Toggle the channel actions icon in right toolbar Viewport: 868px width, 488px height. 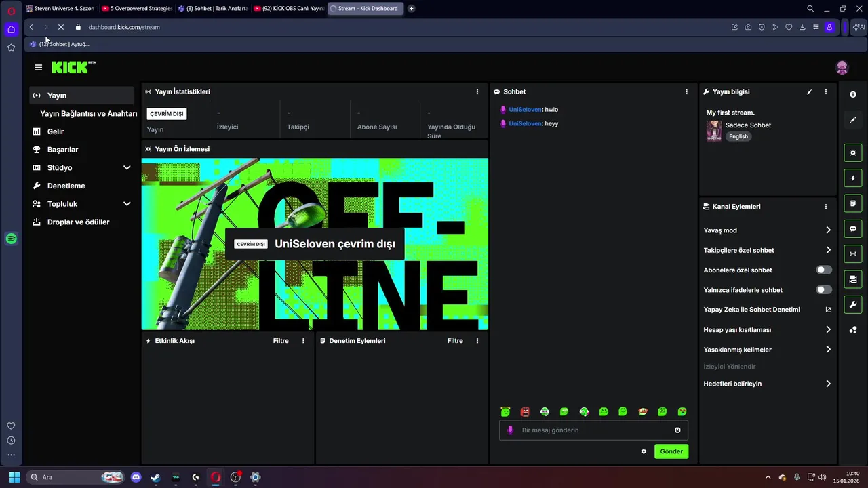[x=853, y=279]
